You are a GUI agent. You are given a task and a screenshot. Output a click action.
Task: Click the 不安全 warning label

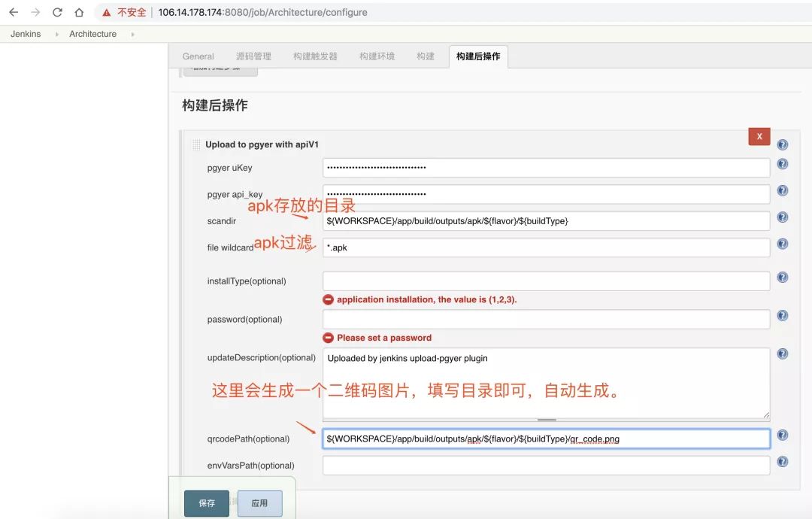point(132,13)
